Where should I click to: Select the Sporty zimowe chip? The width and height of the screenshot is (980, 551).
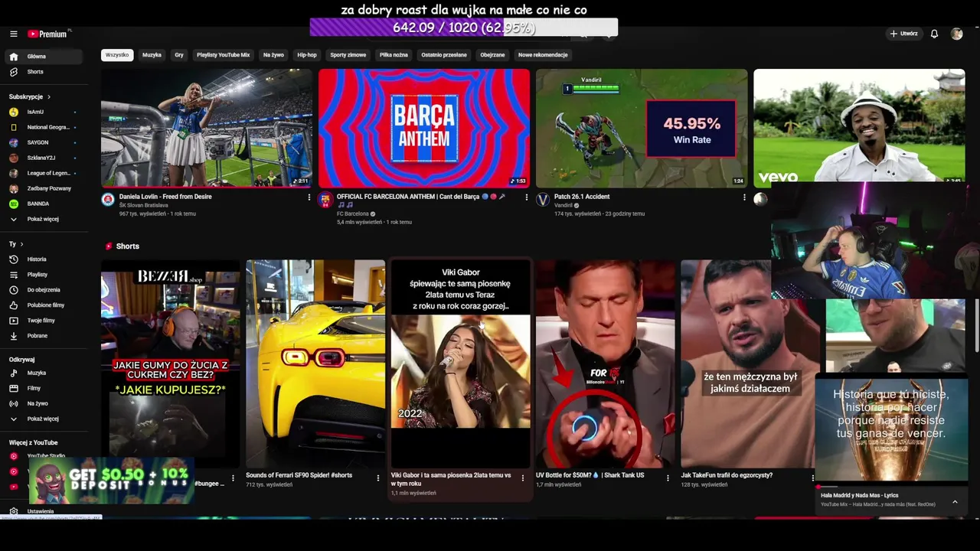(x=348, y=55)
